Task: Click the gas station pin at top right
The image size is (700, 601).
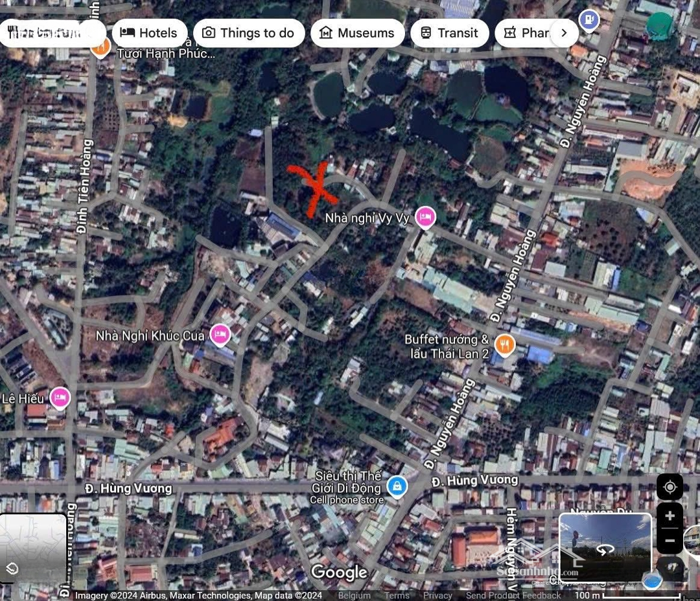Action: [x=589, y=19]
